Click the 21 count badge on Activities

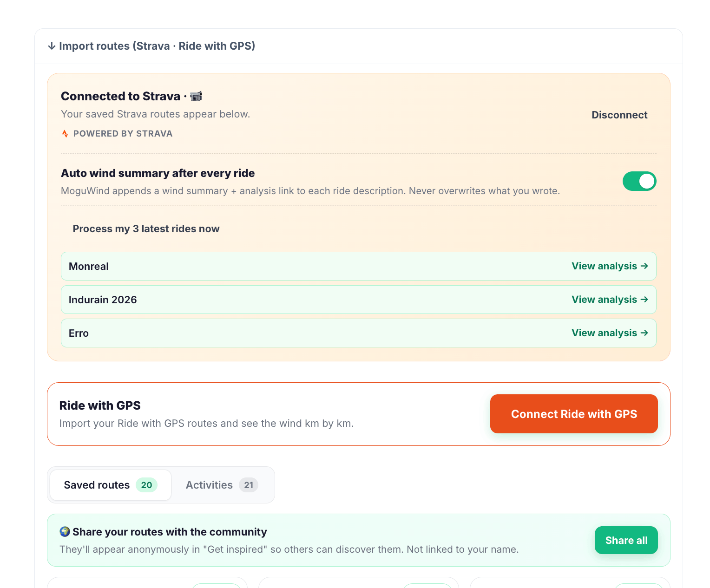coord(249,485)
